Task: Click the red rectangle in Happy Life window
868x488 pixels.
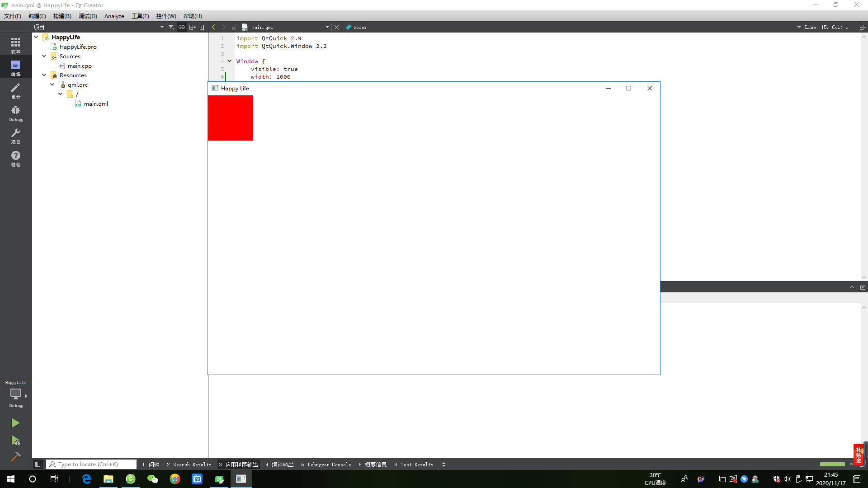Action: (x=230, y=118)
